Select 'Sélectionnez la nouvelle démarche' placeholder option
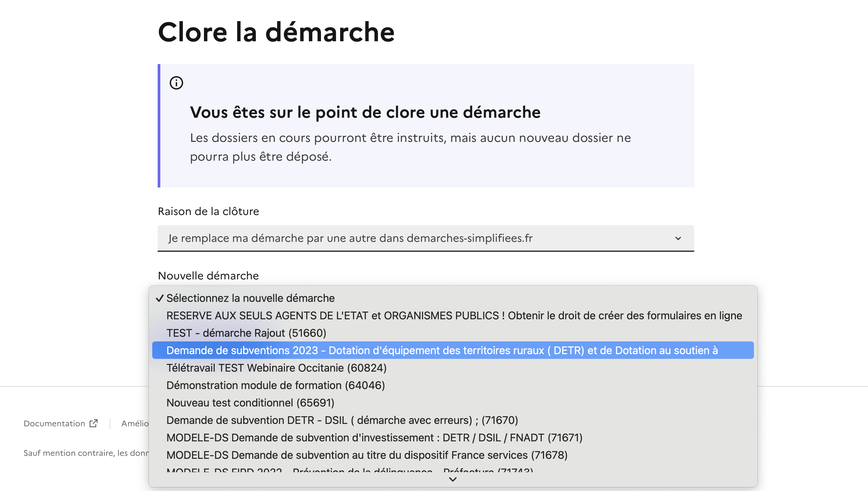 pos(250,298)
